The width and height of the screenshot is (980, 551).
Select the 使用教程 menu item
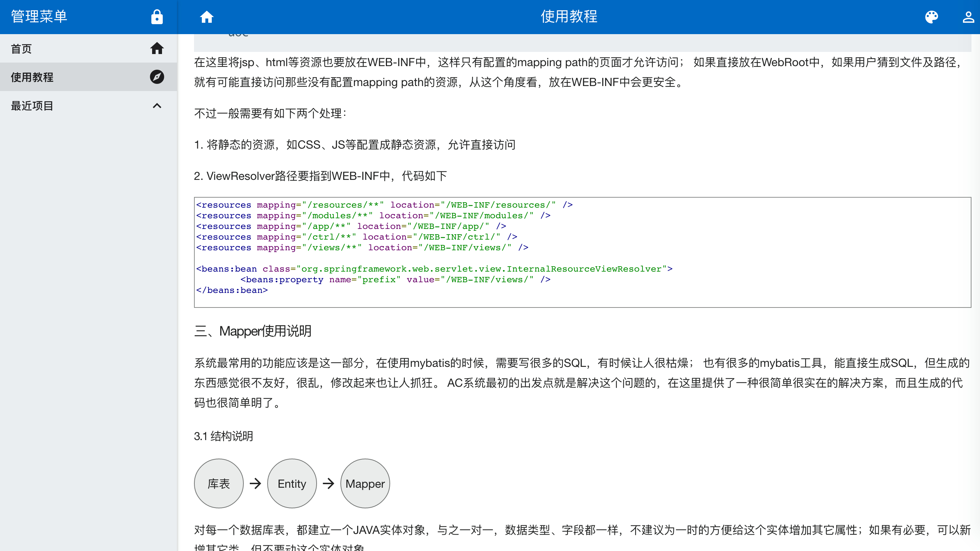click(x=32, y=77)
